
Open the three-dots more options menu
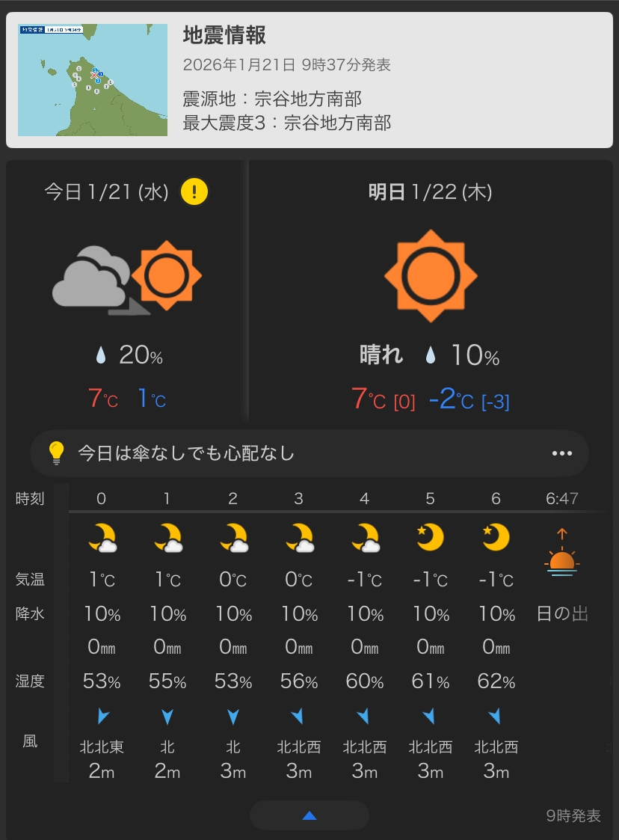click(x=561, y=453)
